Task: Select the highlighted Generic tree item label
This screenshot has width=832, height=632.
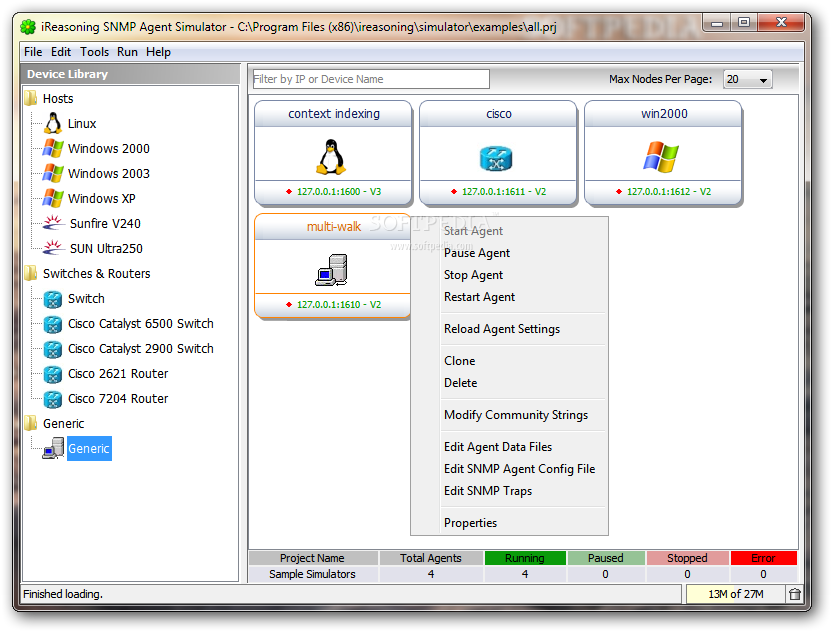Action: point(89,448)
